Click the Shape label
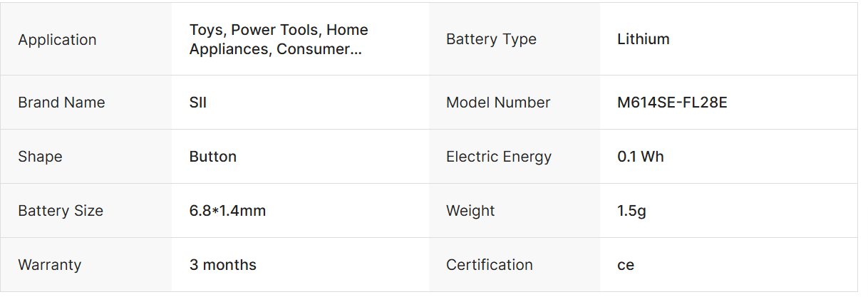This screenshot has width=868, height=297. click(x=40, y=157)
